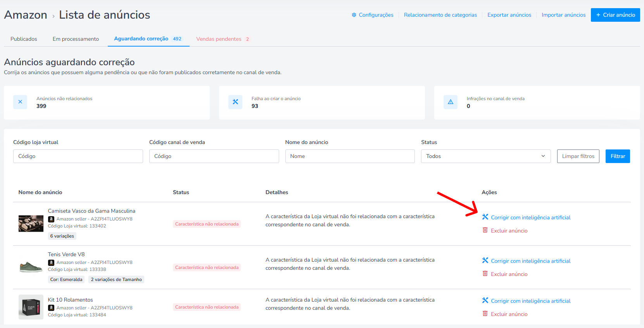Click the Filtrar button
This screenshot has width=644, height=328.
click(x=618, y=156)
